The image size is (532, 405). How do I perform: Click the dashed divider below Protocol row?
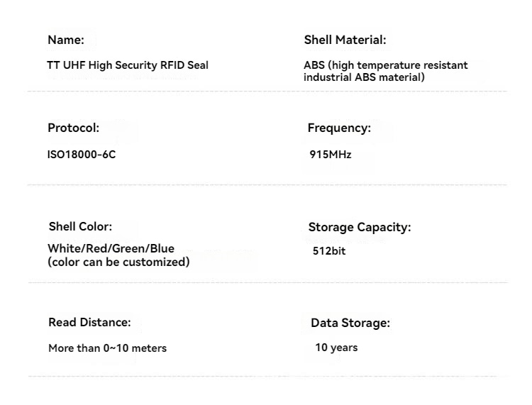coord(267,185)
